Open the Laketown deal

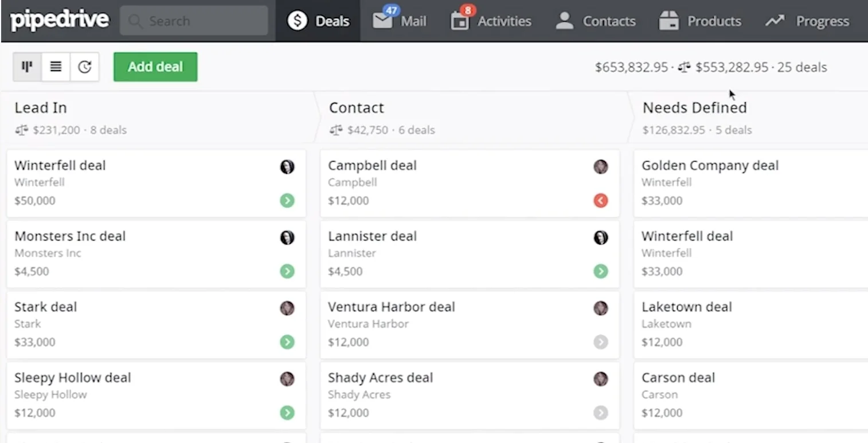[x=751, y=325]
